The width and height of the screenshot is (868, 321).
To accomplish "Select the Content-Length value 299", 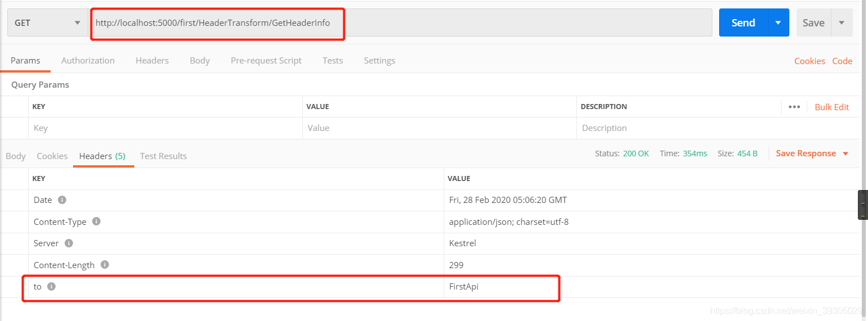I will (x=456, y=265).
